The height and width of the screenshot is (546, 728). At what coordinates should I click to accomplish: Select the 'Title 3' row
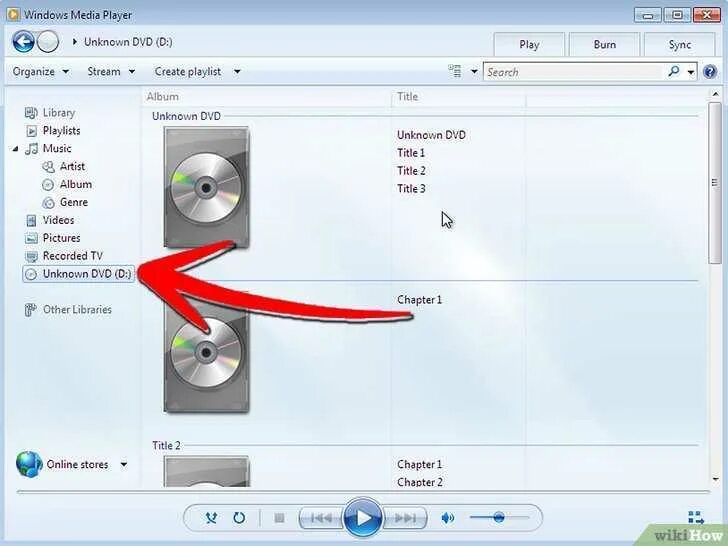(x=411, y=188)
